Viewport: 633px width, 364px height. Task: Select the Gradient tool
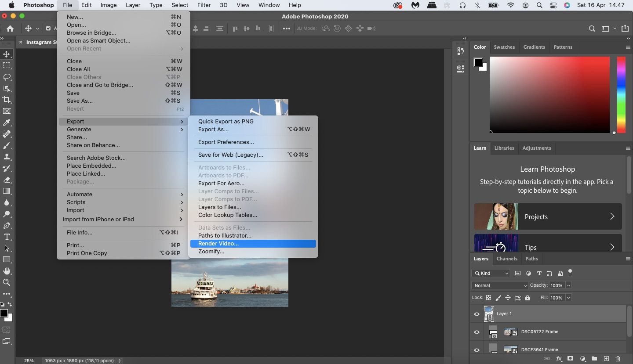coord(7,191)
